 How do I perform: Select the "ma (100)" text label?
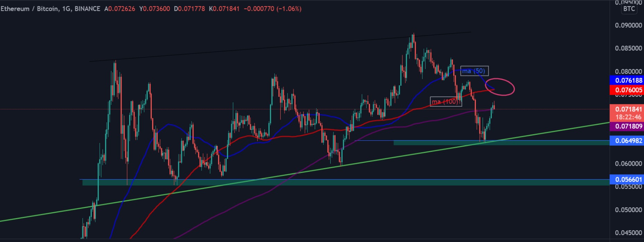(x=446, y=102)
